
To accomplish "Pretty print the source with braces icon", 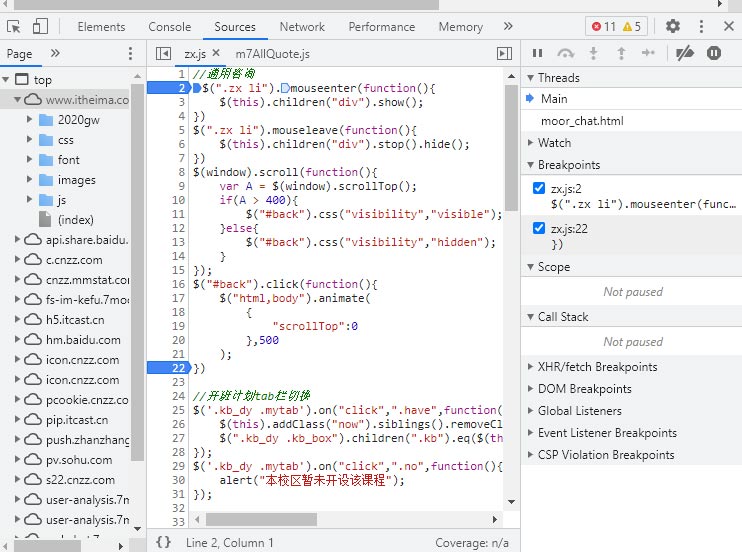I will (163, 542).
